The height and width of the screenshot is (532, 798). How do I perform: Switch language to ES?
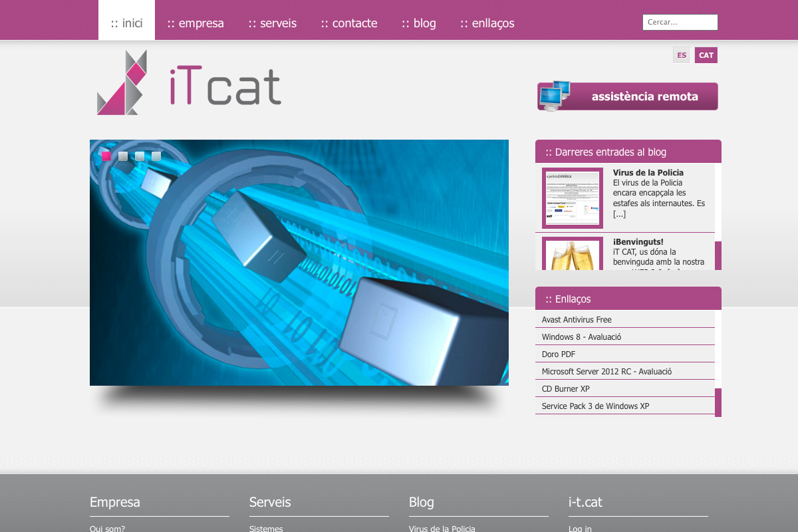click(x=682, y=55)
